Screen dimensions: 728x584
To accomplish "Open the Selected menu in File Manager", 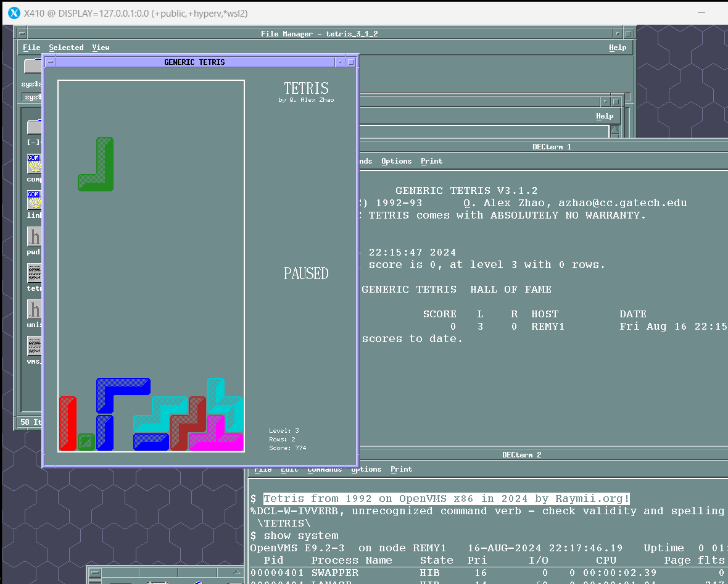I will click(x=66, y=48).
